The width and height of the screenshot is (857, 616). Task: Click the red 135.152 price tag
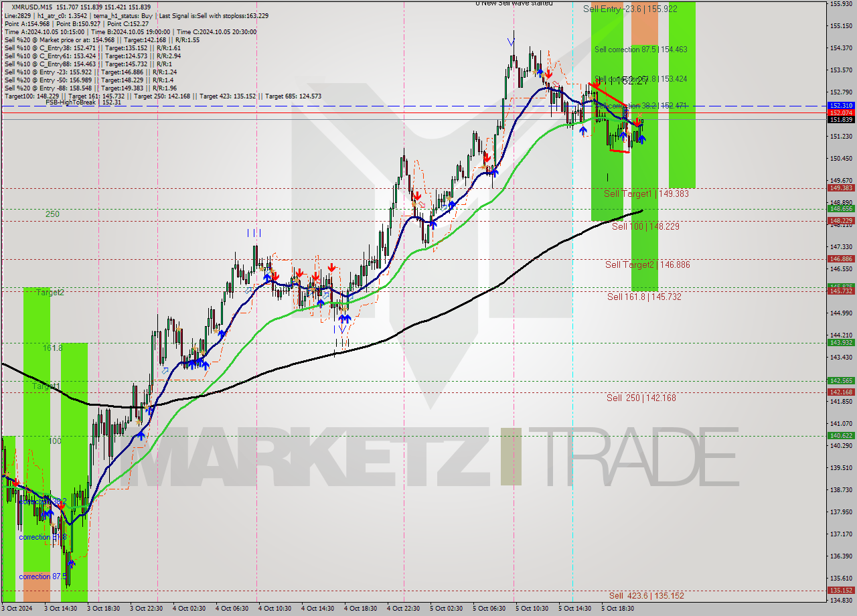841,591
